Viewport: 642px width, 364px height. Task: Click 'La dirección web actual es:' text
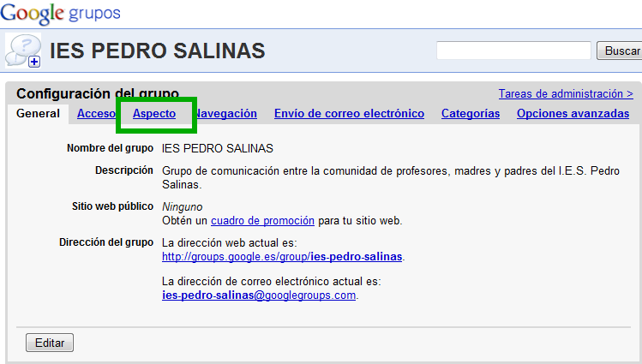(x=230, y=243)
